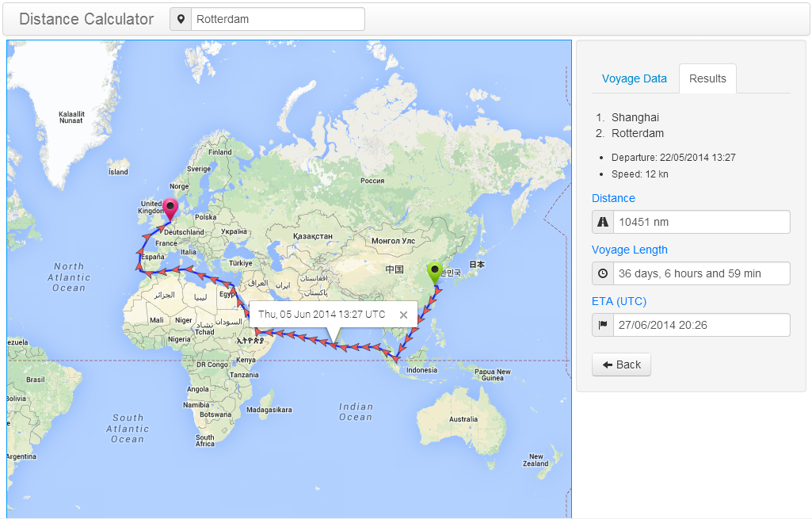Click the binoculars icon beside the distance value
Viewport: 812px width, 519px height.
(603, 222)
